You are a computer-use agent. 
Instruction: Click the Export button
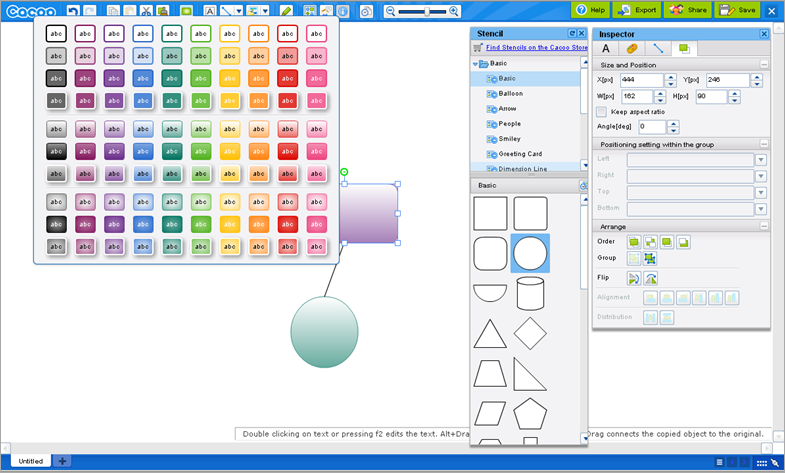click(x=636, y=9)
